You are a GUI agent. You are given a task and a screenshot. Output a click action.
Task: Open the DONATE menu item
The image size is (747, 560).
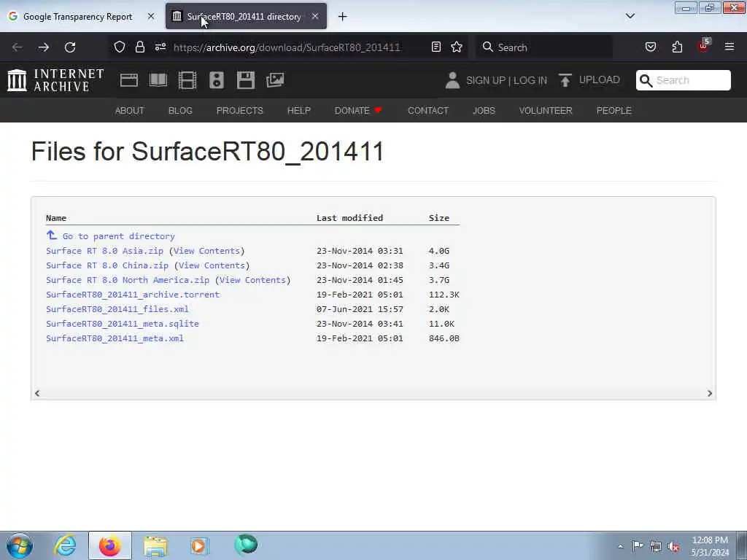(x=358, y=111)
